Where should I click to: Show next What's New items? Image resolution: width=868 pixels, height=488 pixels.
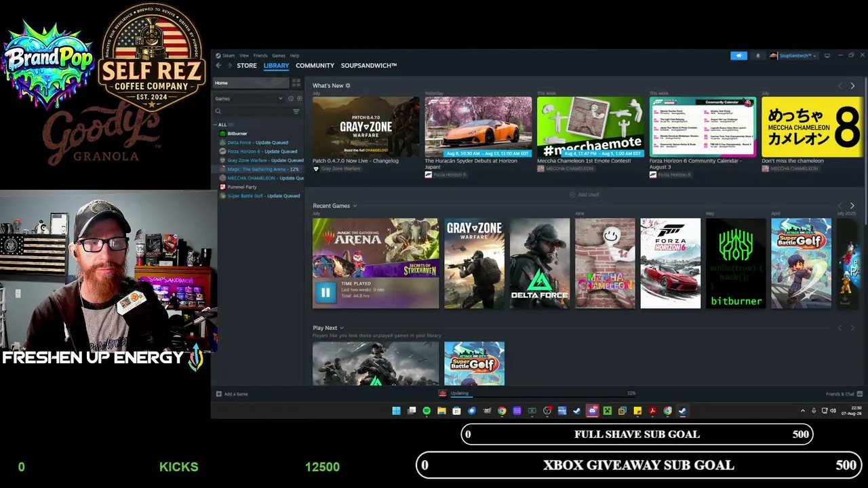(852, 86)
